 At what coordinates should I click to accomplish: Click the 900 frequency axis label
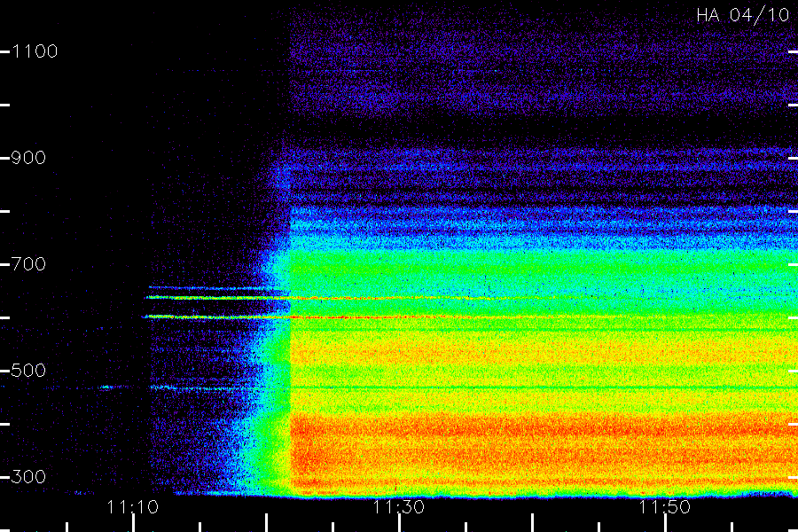pyautogui.click(x=28, y=158)
